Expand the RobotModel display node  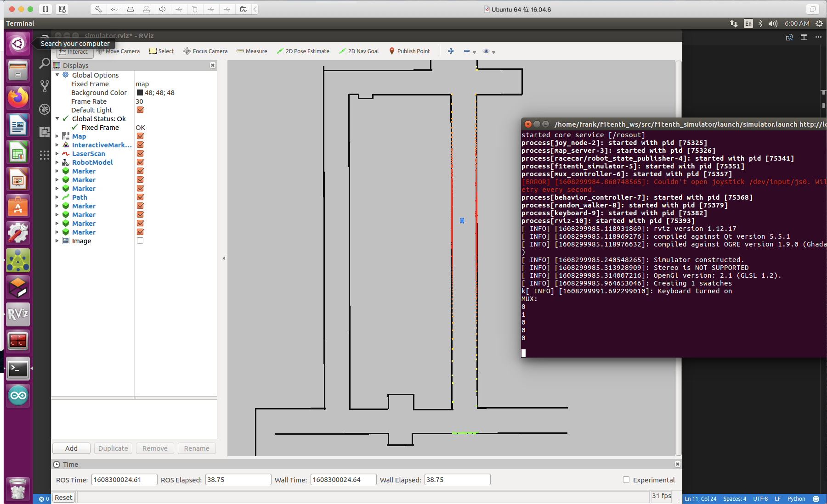coord(57,162)
